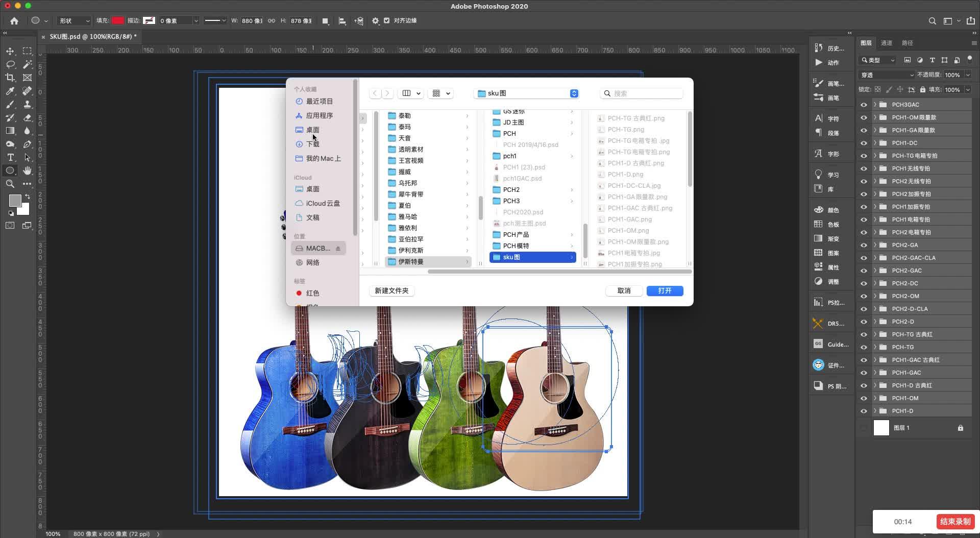Toggle visibility of PCH1-D group

tap(864, 411)
